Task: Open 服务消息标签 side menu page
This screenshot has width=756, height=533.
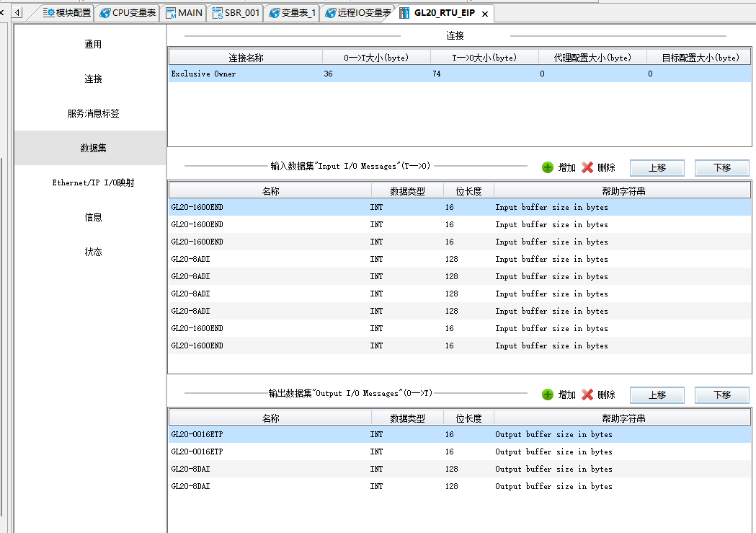Action: click(x=93, y=113)
